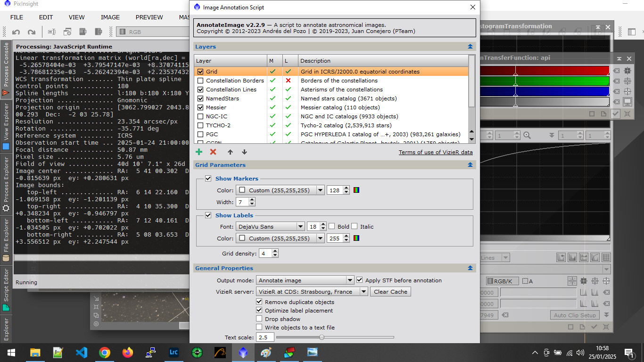Click the starburst readout icon next to RGB/K
The height and width of the screenshot is (362, 644).
(572, 281)
